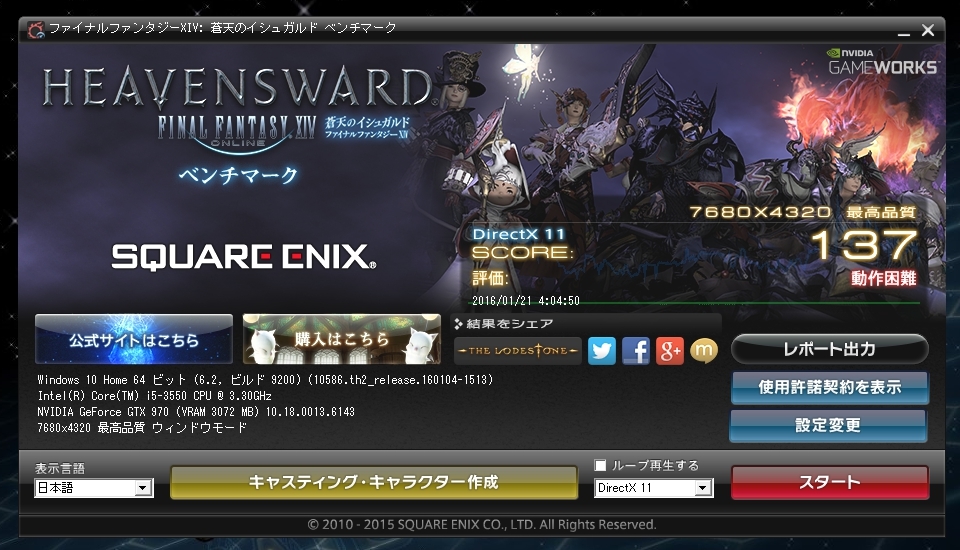This screenshot has height=550, width=960.
Task: Click the Intel Core i5-3550 CPU line
Action: coord(154,396)
